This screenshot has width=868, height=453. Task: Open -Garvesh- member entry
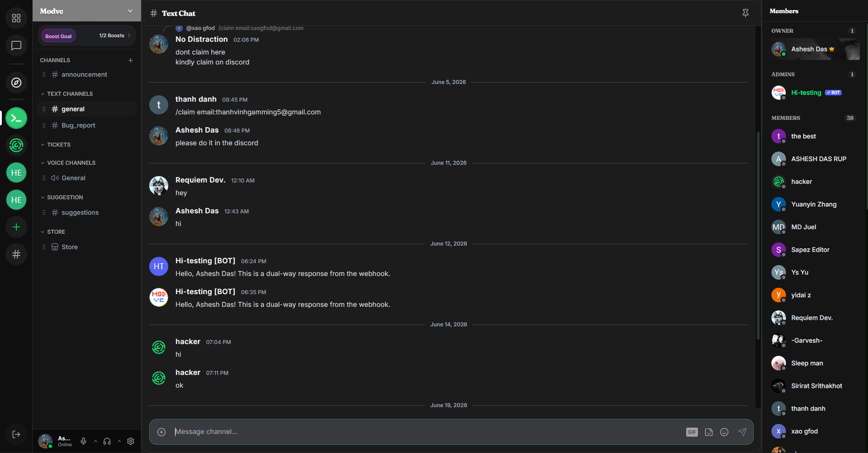[815, 340]
